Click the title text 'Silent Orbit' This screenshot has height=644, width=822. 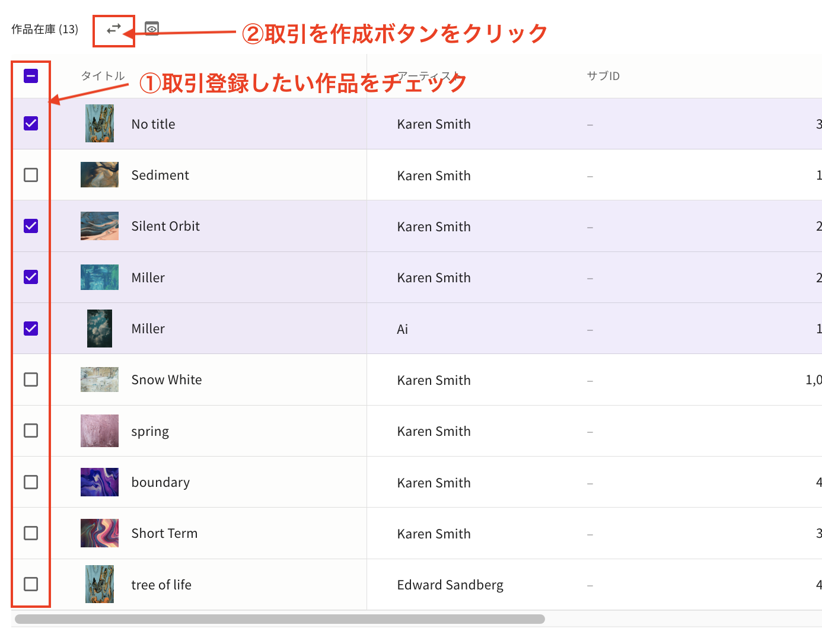[x=165, y=226]
